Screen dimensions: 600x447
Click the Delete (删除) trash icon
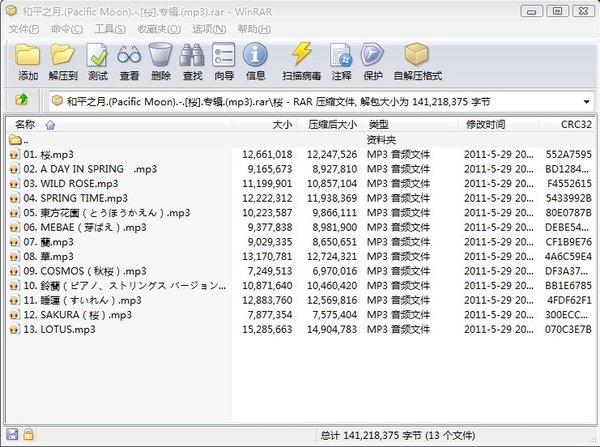coord(160,59)
